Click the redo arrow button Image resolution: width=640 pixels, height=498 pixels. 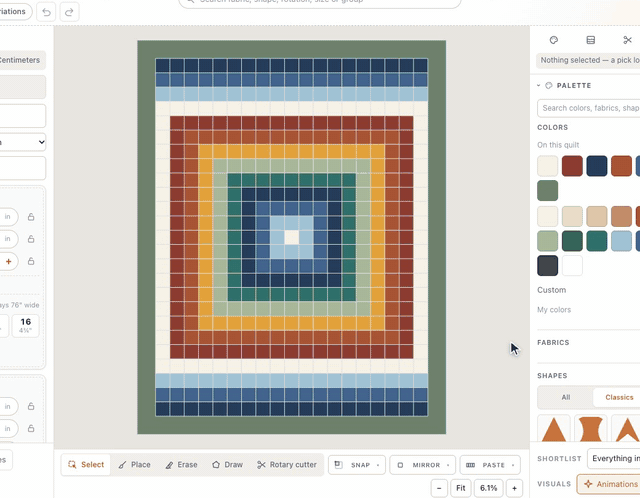pos(69,12)
